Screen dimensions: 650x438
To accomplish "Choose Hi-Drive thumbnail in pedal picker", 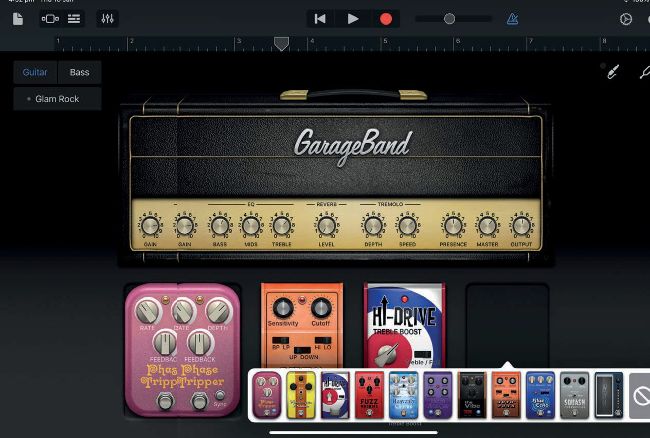I will click(x=335, y=395).
